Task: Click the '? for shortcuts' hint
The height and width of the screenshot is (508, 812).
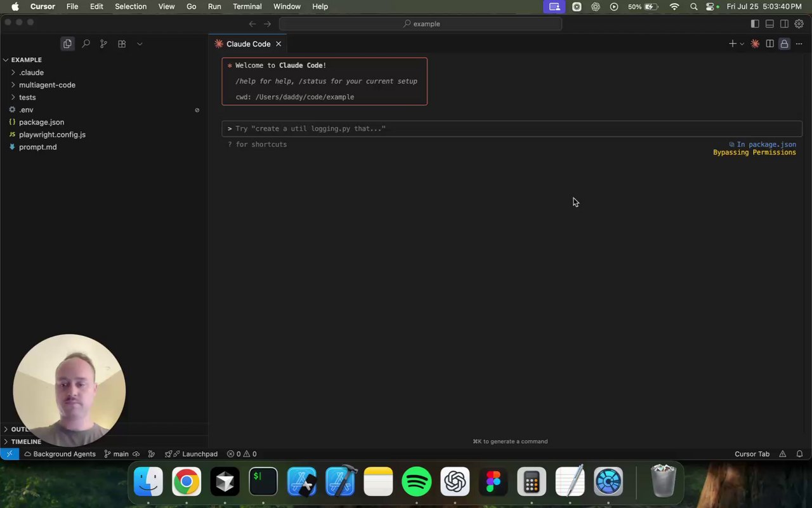Action: [x=257, y=144]
